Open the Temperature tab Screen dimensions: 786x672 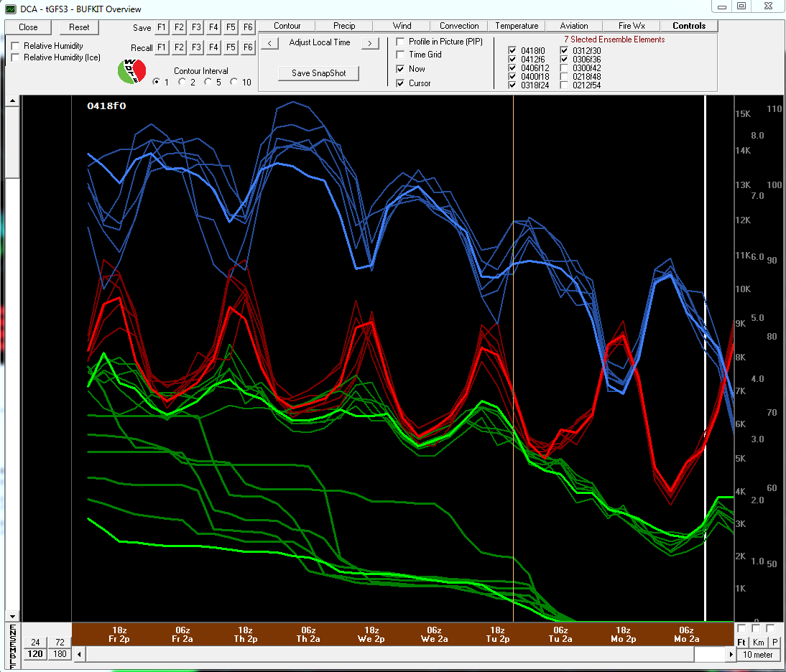tap(517, 26)
